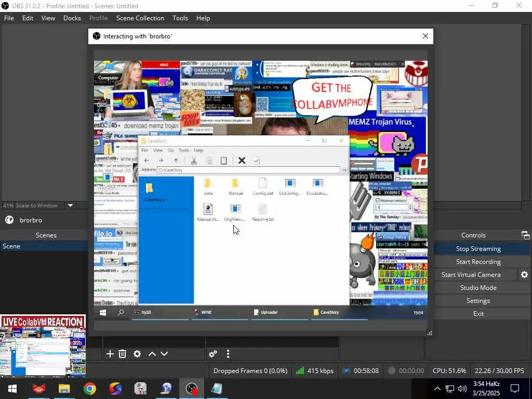Click the Exit button in Controls
This screenshot has width=532, height=399.
pyautogui.click(x=478, y=313)
